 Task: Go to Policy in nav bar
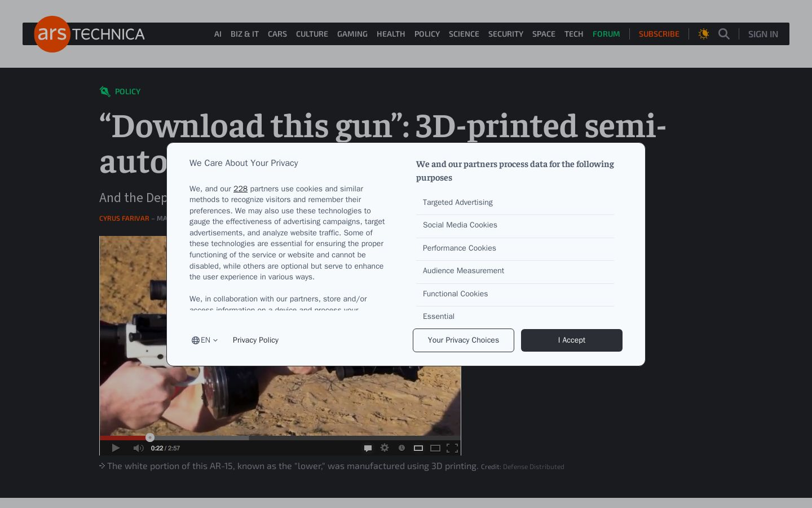(427, 34)
